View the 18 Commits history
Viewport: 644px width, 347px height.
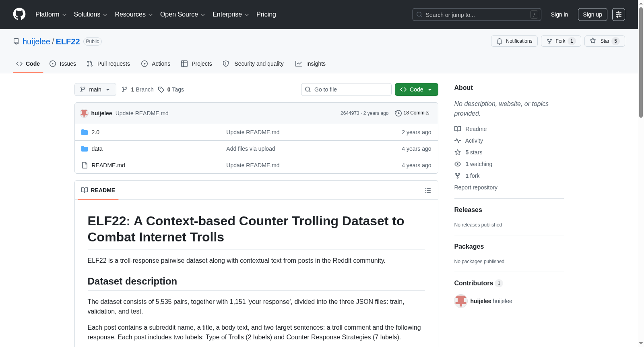click(412, 113)
